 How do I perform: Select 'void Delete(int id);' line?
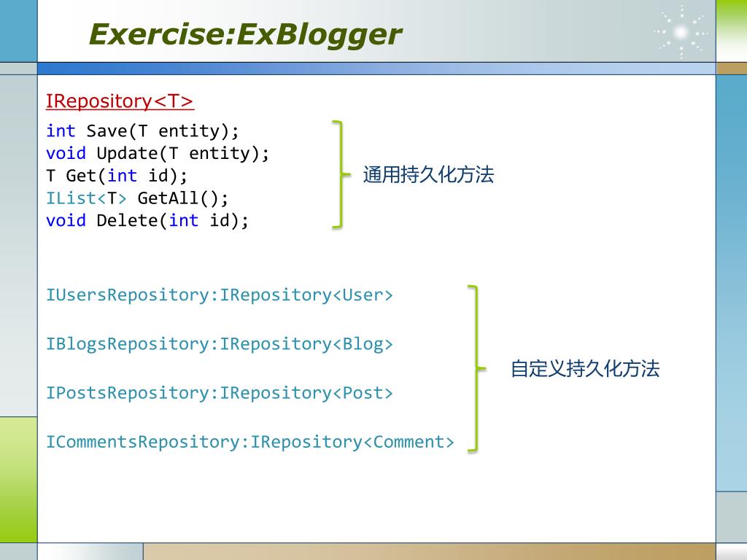click(x=147, y=220)
